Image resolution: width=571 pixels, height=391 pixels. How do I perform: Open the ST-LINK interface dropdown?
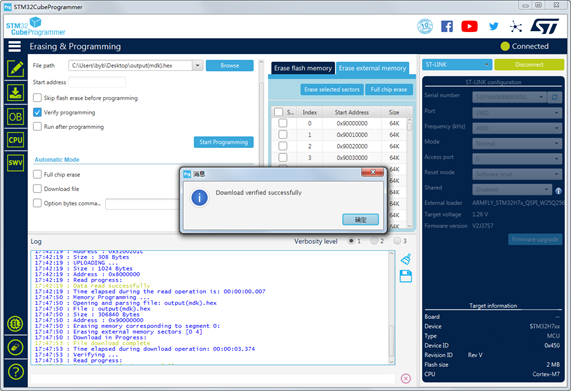point(457,64)
